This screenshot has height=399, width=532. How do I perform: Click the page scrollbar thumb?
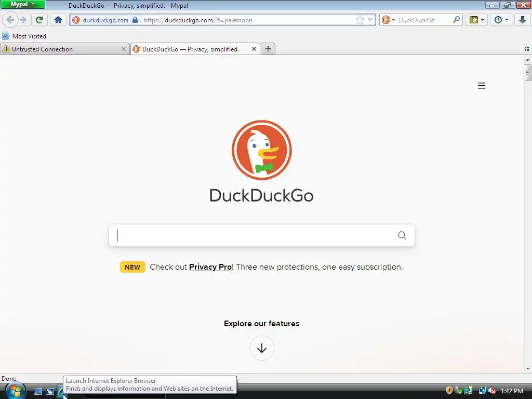(x=527, y=73)
